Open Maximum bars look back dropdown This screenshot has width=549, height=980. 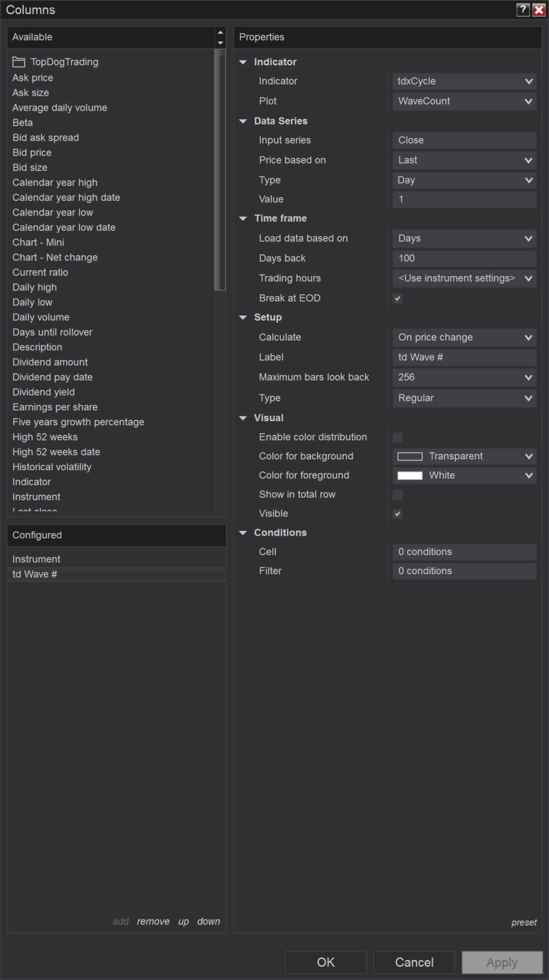[464, 377]
